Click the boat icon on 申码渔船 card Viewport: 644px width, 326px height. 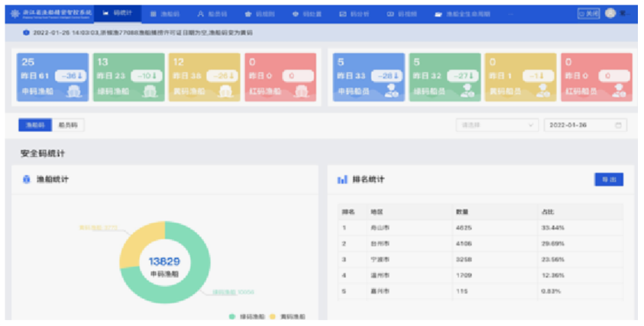pyautogui.click(x=73, y=91)
